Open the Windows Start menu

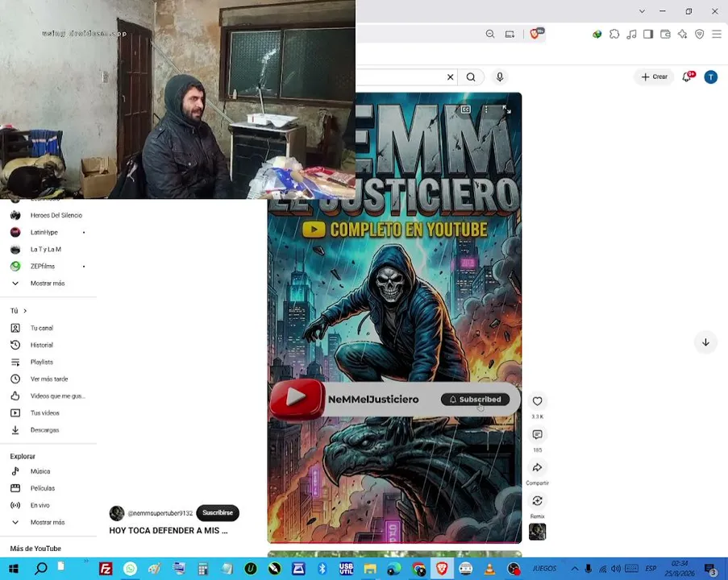pyautogui.click(x=14, y=569)
